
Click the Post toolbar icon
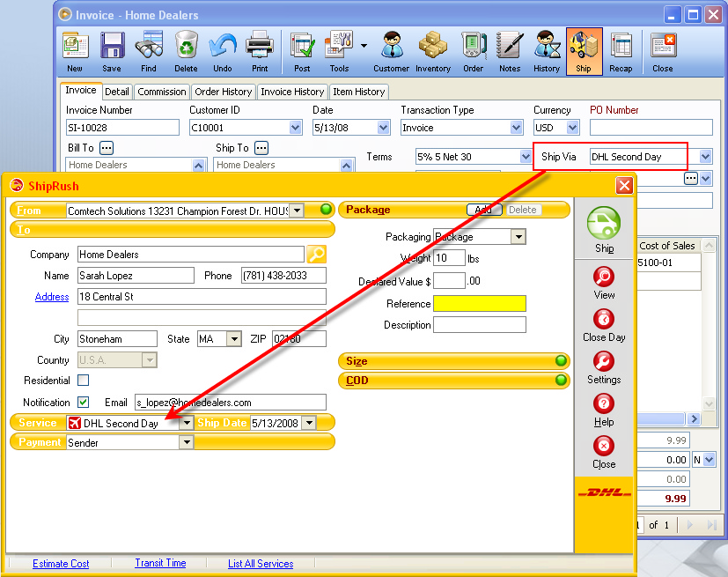point(302,47)
